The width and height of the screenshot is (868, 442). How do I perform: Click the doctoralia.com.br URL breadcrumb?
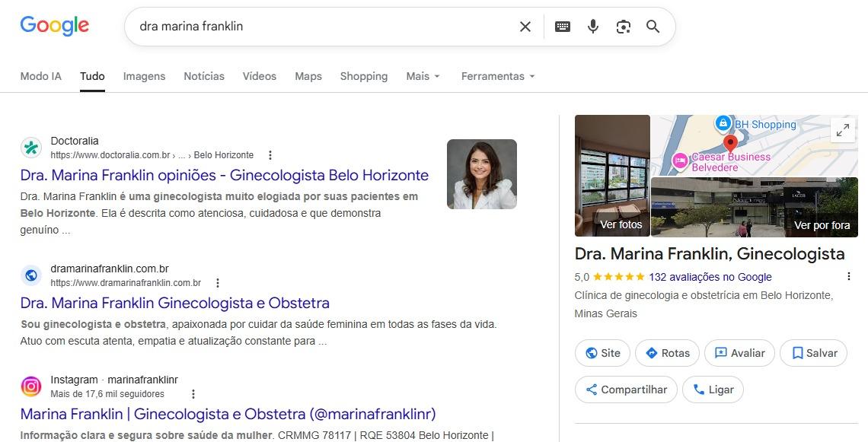(x=152, y=155)
